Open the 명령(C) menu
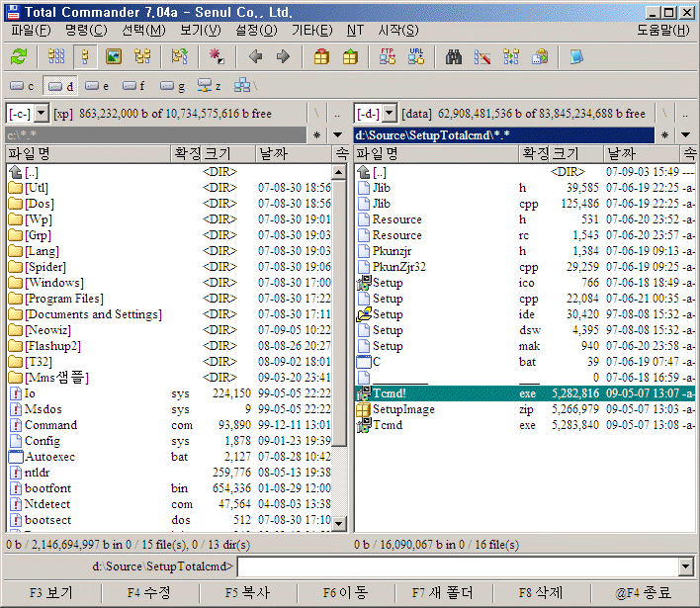 click(86, 31)
